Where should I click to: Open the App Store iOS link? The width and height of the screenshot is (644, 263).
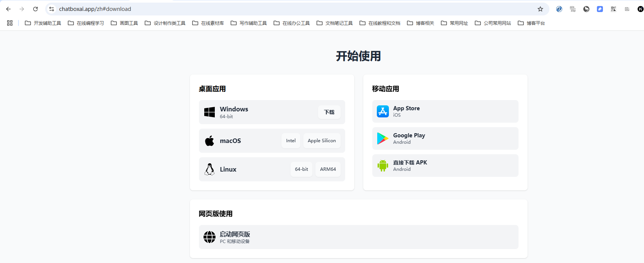[x=445, y=111]
